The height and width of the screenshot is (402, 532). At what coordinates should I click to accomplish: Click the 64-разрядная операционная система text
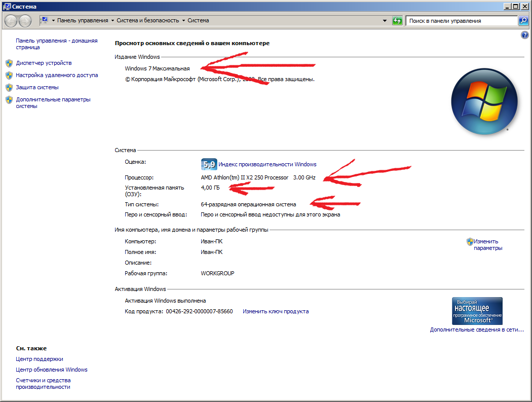[x=248, y=204]
